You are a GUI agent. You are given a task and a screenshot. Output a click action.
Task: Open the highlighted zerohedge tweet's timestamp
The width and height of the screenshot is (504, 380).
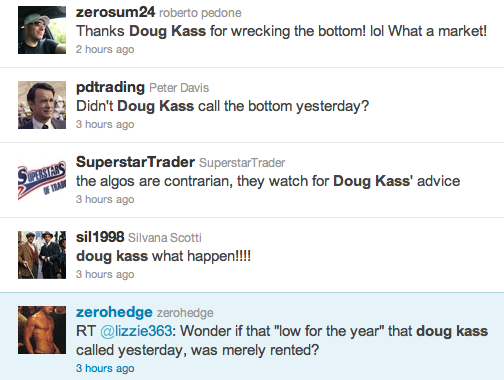pos(105,368)
